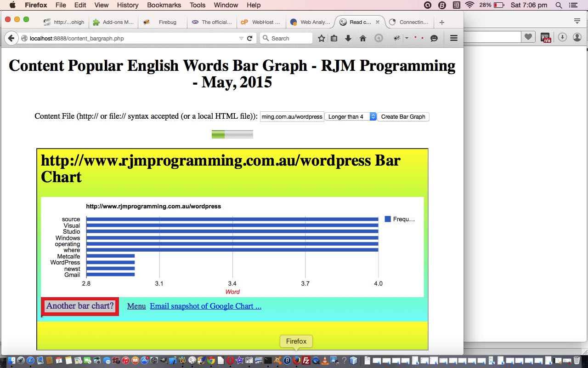Show bookmarks list icon in Firefox toolbar

pyautogui.click(x=334, y=39)
